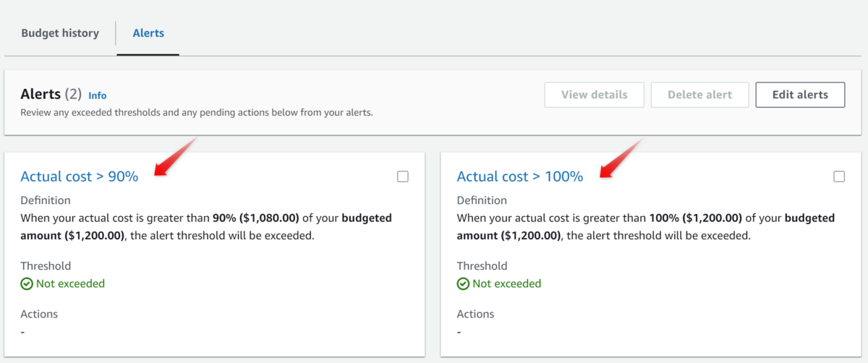Open the Actual cost > 100% alert
This screenshot has width=868, height=363.
(520, 176)
